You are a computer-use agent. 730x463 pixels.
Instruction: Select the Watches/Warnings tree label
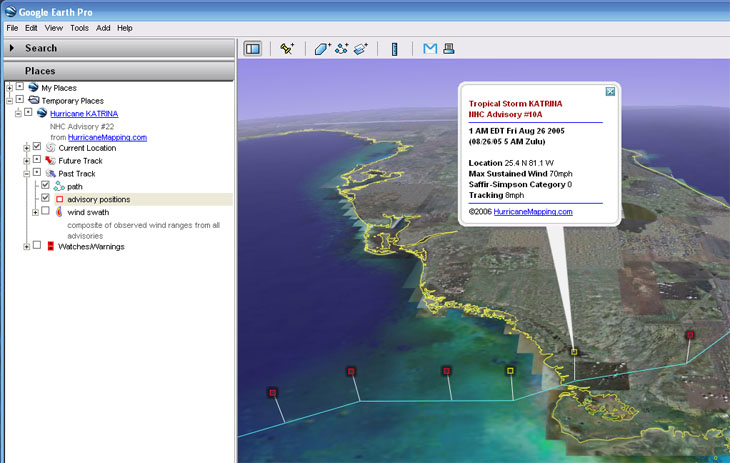[x=91, y=247]
